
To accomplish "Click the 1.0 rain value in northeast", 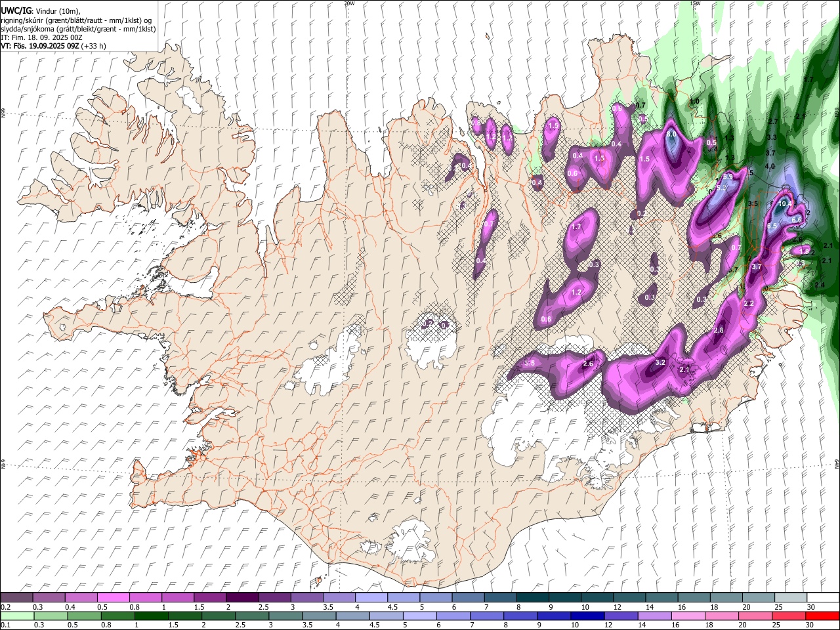I will (x=694, y=102).
